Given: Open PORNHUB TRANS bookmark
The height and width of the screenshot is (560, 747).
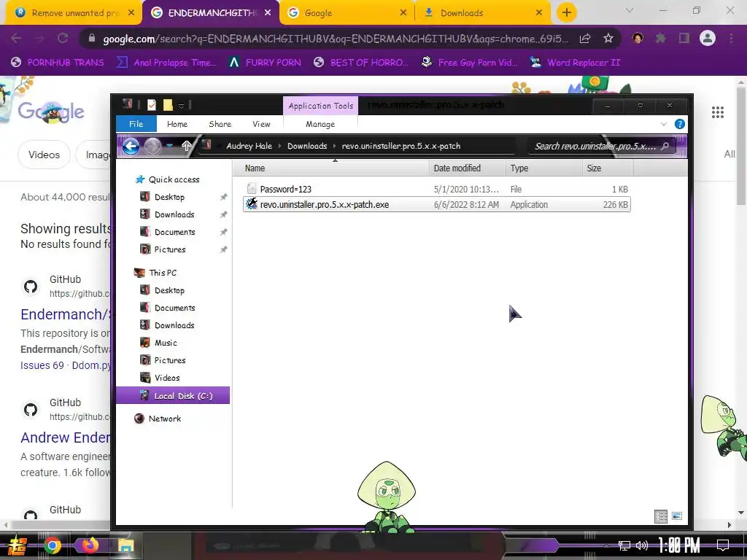Looking at the screenshot, I should [58, 63].
